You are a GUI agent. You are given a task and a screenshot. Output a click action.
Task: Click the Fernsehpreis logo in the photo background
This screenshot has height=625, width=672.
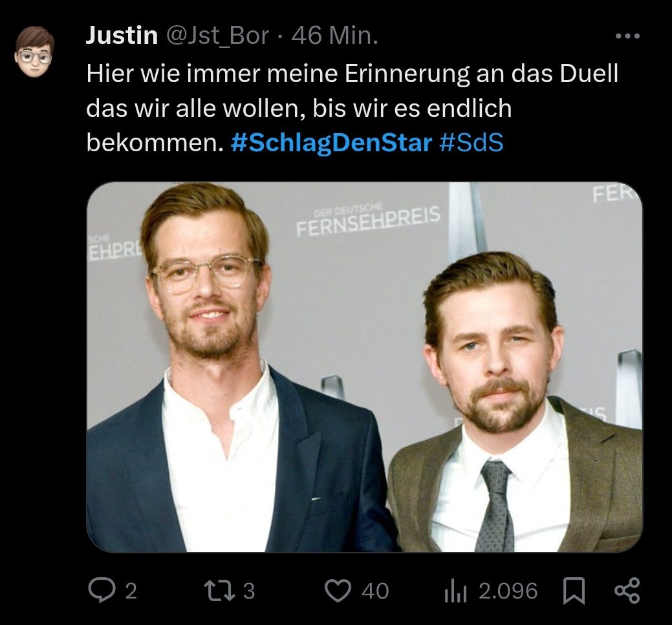(x=368, y=220)
